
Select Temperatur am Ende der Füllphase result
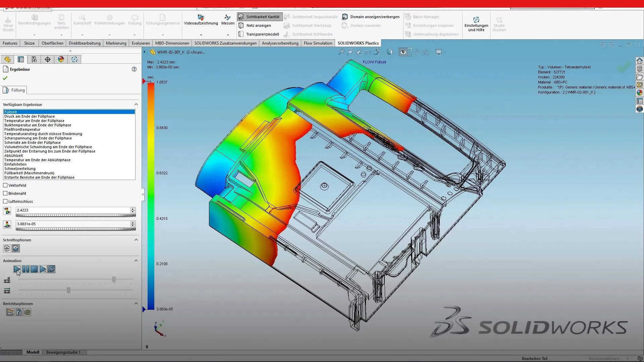click(34, 120)
